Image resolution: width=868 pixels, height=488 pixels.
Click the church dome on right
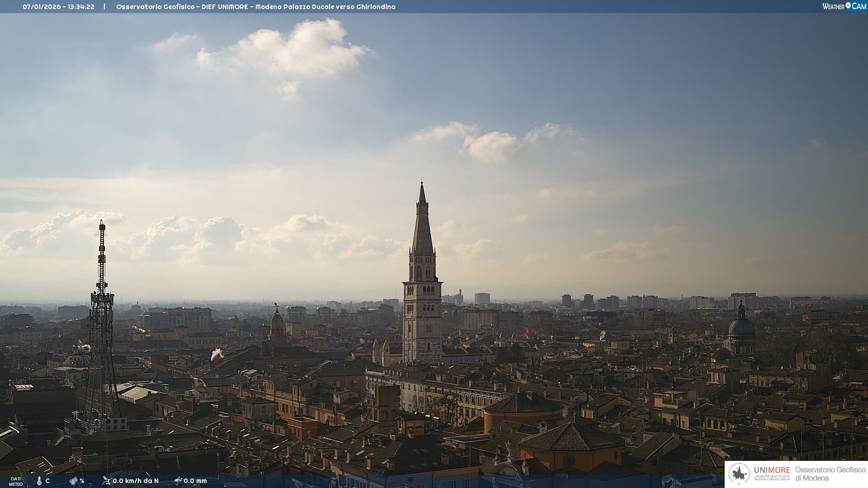741,326
